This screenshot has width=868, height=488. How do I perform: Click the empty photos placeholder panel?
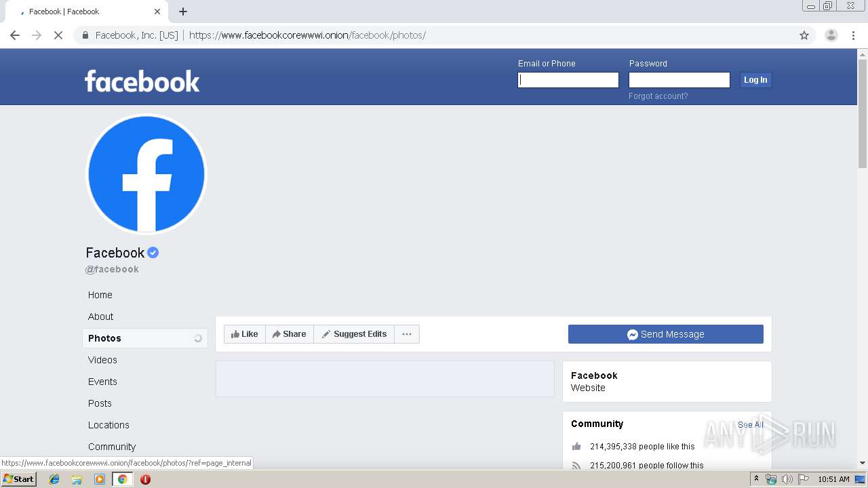385,379
